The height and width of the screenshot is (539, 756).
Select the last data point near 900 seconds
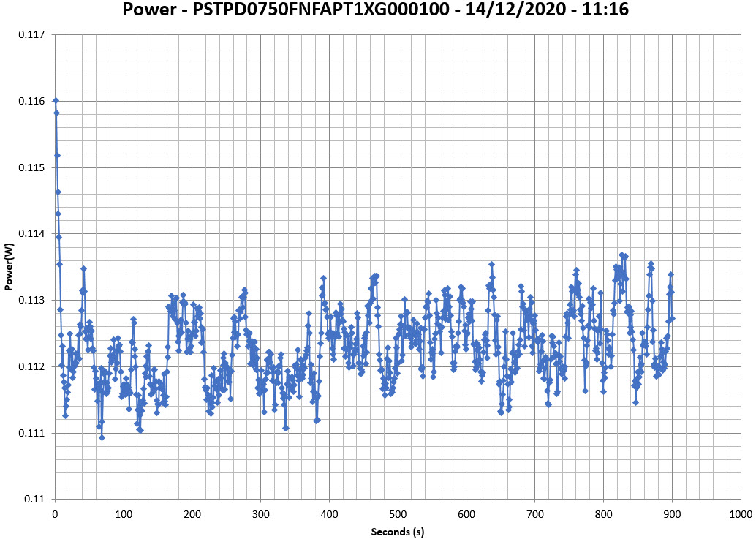point(672,318)
